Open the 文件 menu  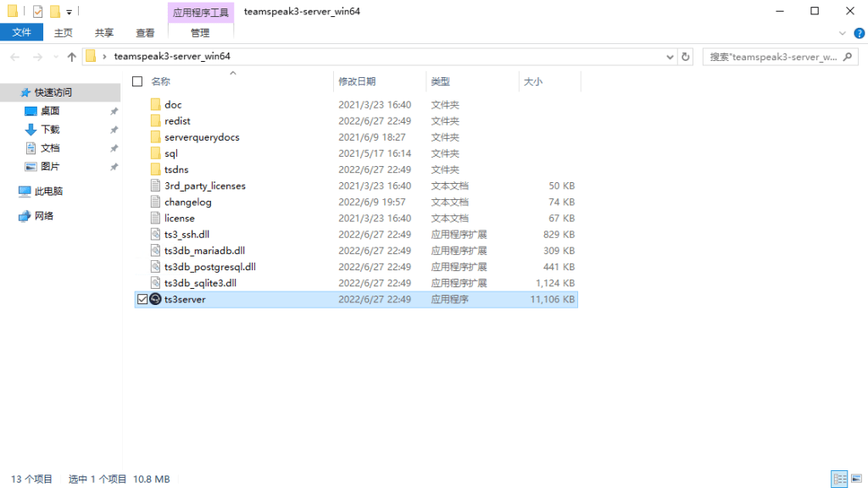21,32
